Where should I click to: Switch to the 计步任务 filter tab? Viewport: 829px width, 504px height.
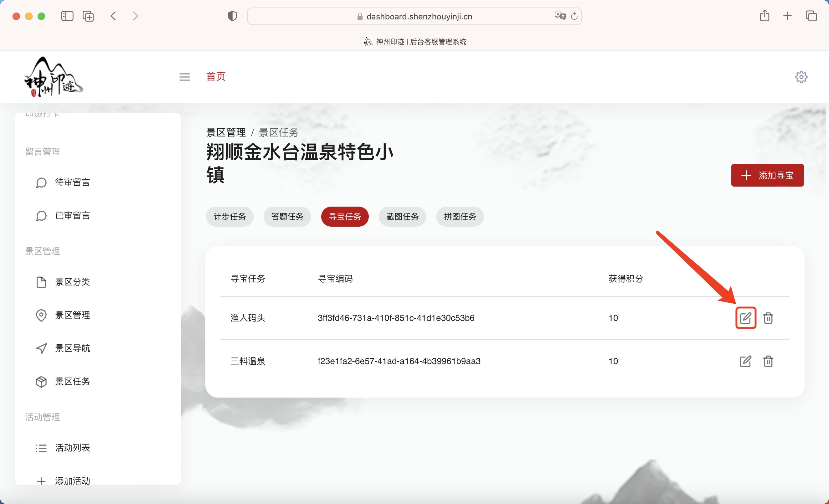(x=230, y=217)
